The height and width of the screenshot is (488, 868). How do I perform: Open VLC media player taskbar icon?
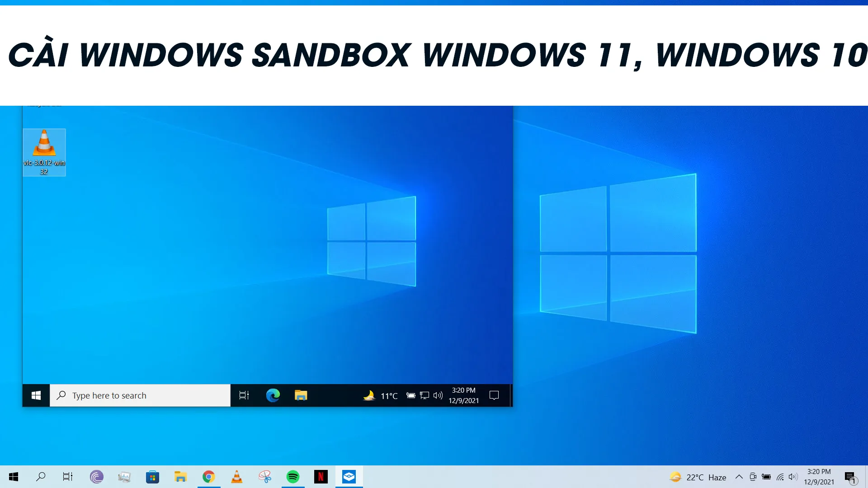point(236,477)
